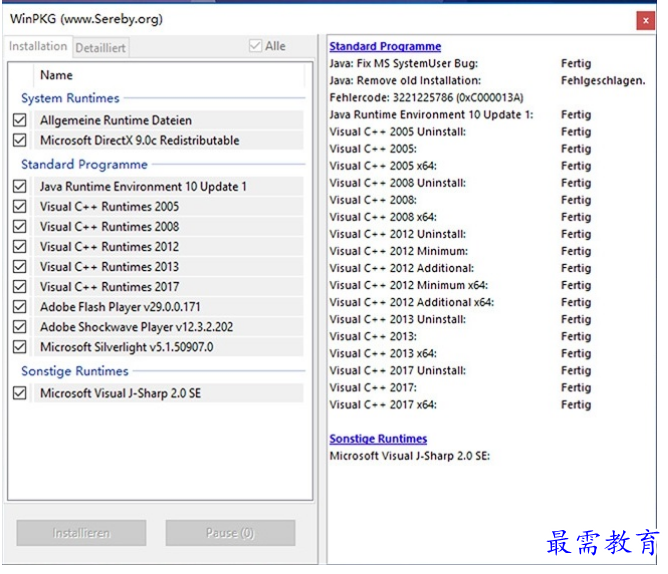Click log line Java: Remove old Installation
668x574 pixels.
pos(405,81)
